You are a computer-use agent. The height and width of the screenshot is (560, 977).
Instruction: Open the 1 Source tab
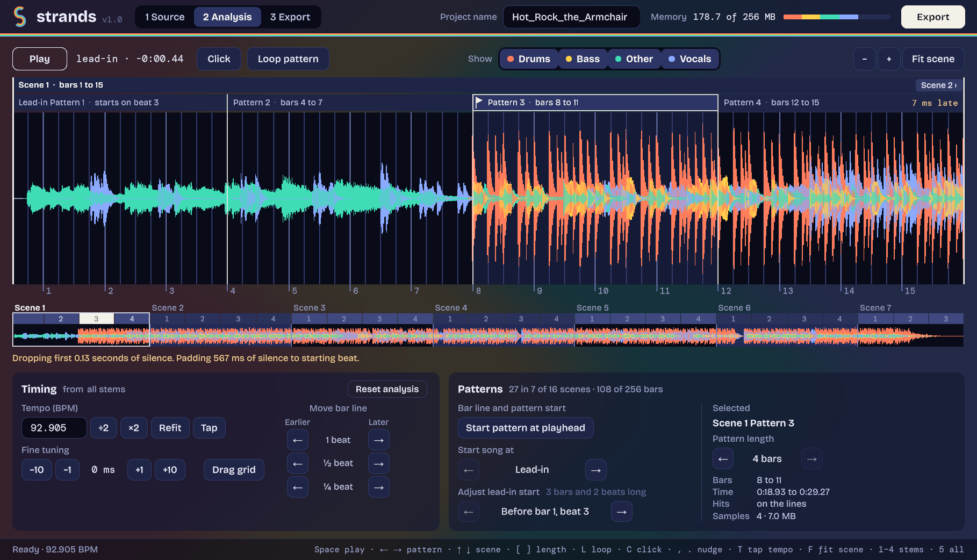(165, 17)
